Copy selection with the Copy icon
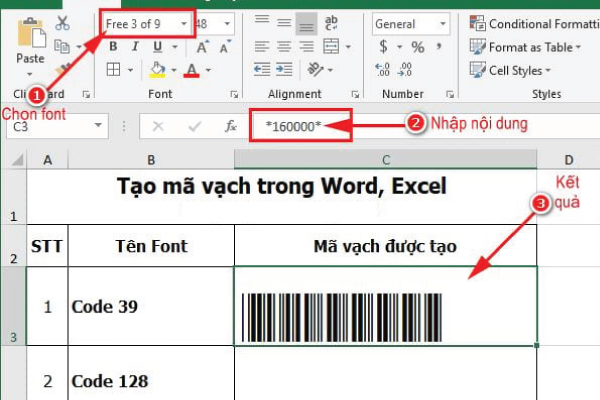The image size is (600, 400). tap(62, 47)
